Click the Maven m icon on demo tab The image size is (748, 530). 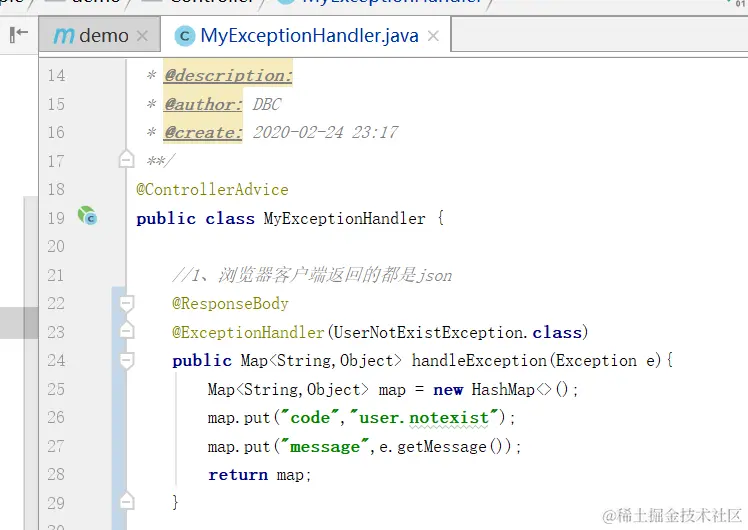(x=64, y=36)
